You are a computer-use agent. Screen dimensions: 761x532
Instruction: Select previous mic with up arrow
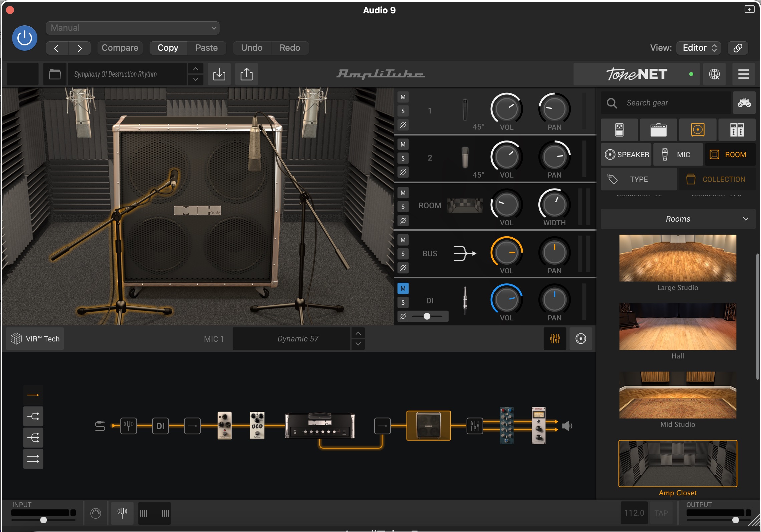[358, 333]
